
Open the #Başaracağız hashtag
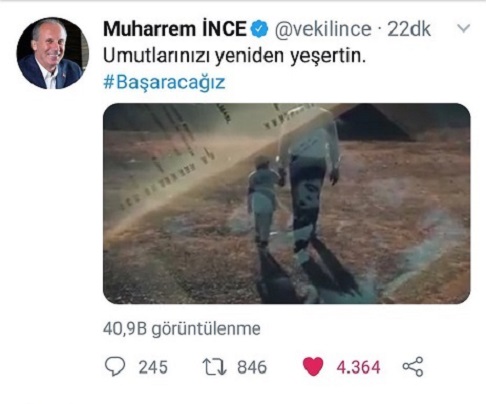pyautogui.click(x=164, y=82)
